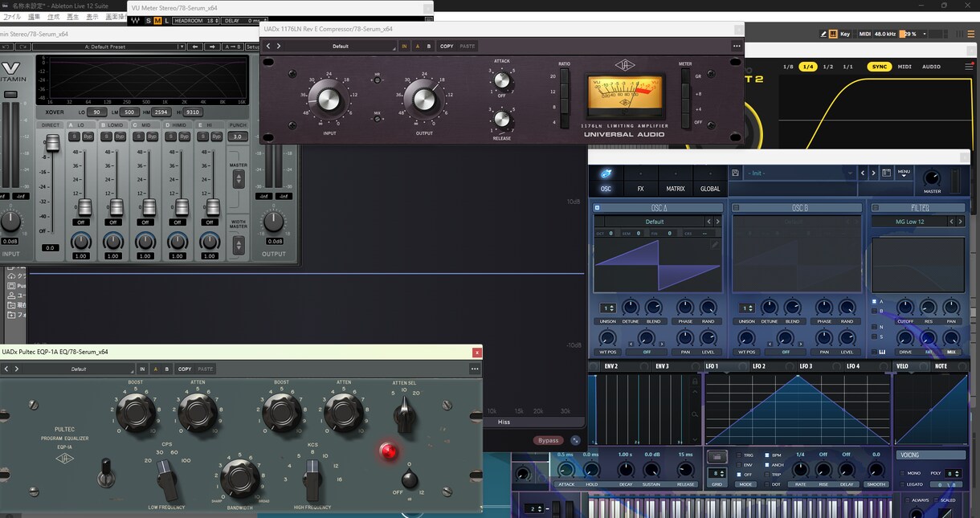Go to next preset in 1176LN compressor
The image size is (980, 518).
point(279,47)
